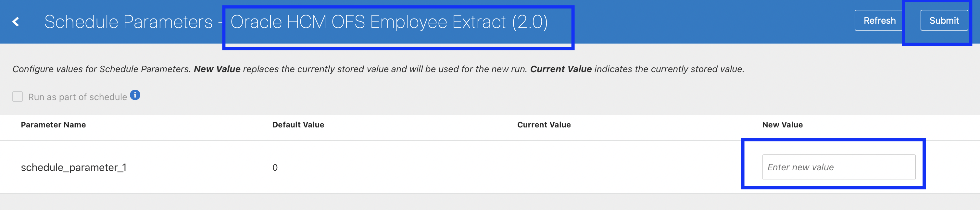Click the empty Current Value cell for schedule_parameter_1
The width and height of the screenshot is (980, 210).
pyautogui.click(x=544, y=167)
